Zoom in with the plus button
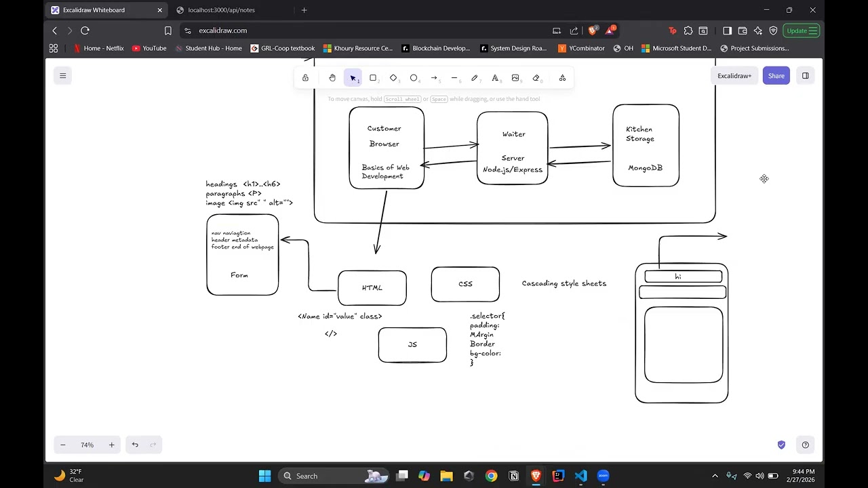The image size is (868, 488). point(112,445)
